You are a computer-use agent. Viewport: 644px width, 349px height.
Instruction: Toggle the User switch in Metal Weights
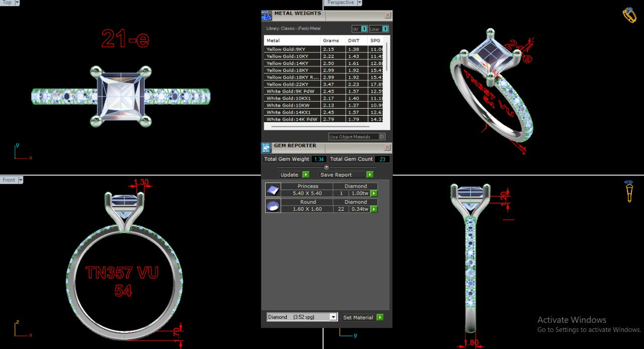[379, 29]
